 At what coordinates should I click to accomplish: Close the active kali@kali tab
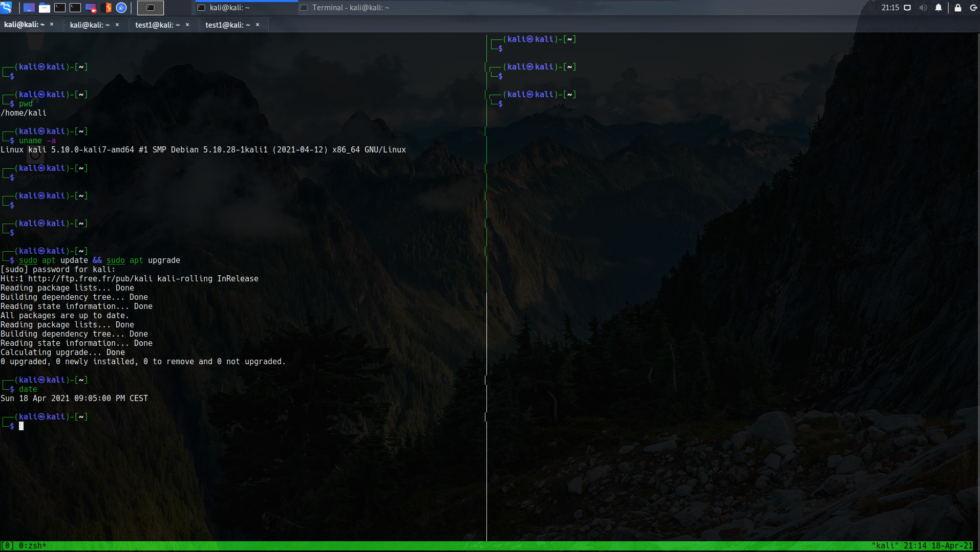[52, 25]
